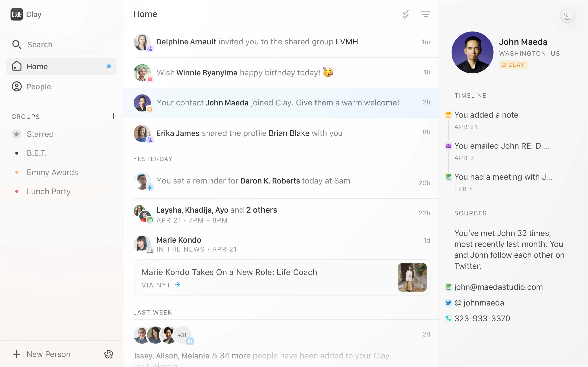Open the Emmy Awards group
Viewport: 588px width, 367px height.
pyautogui.click(x=52, y=172)
